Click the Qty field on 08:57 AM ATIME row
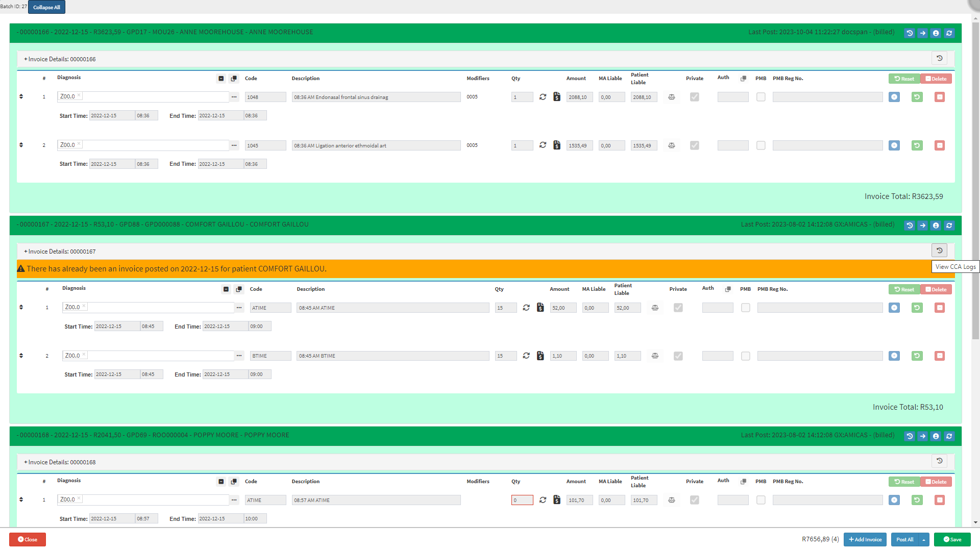980x551 pixels. pos(522,500)
